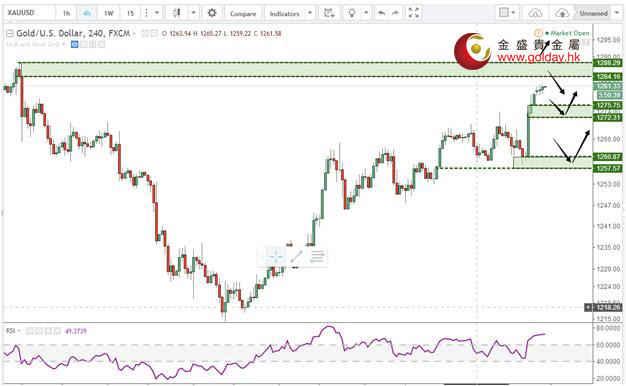Redo the chart action

point(395,13)
